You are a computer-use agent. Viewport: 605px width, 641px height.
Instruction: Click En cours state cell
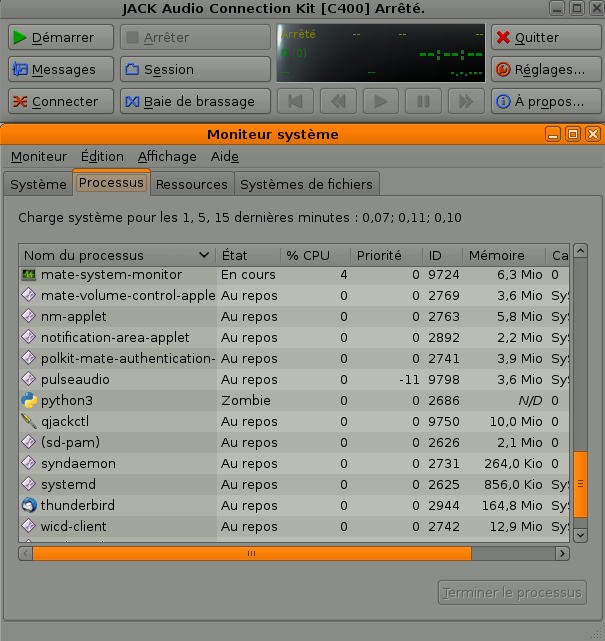[x=248, y=274]
